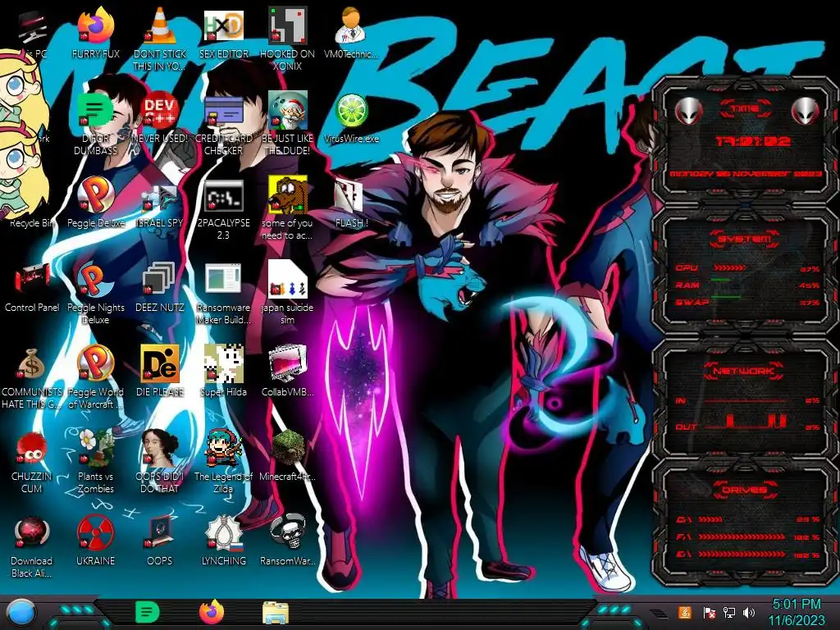Click the TIME widget header
840x630 pixels.
click(745, 109)
